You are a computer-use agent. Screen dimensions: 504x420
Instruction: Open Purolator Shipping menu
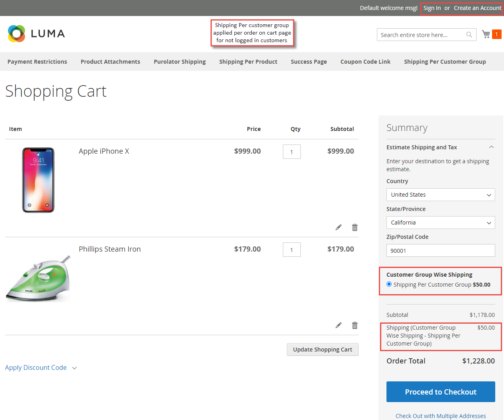[x=180, y=62]
